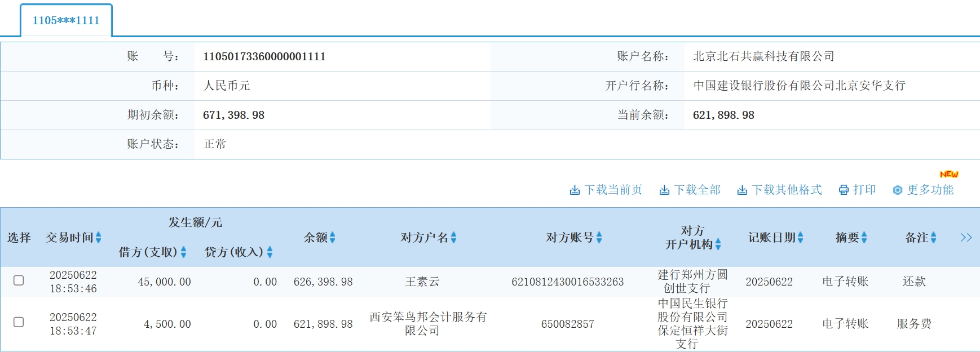
Task: Open the 更多功能 link
Action: point(930,190)
